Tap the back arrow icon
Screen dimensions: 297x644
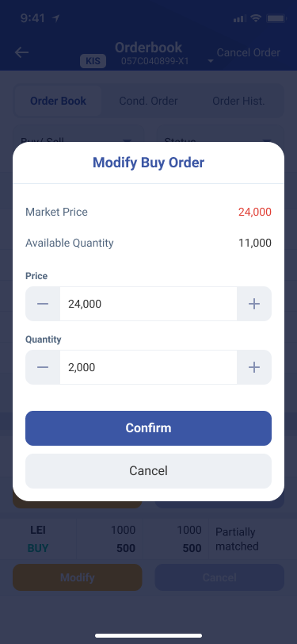(21, 52)
